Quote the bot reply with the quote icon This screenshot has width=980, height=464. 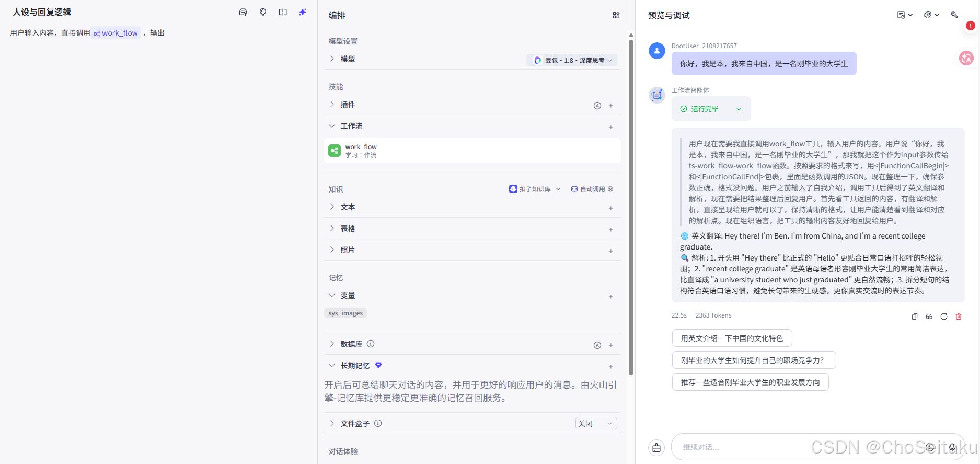pyautogui.click(x=929, y=316)
